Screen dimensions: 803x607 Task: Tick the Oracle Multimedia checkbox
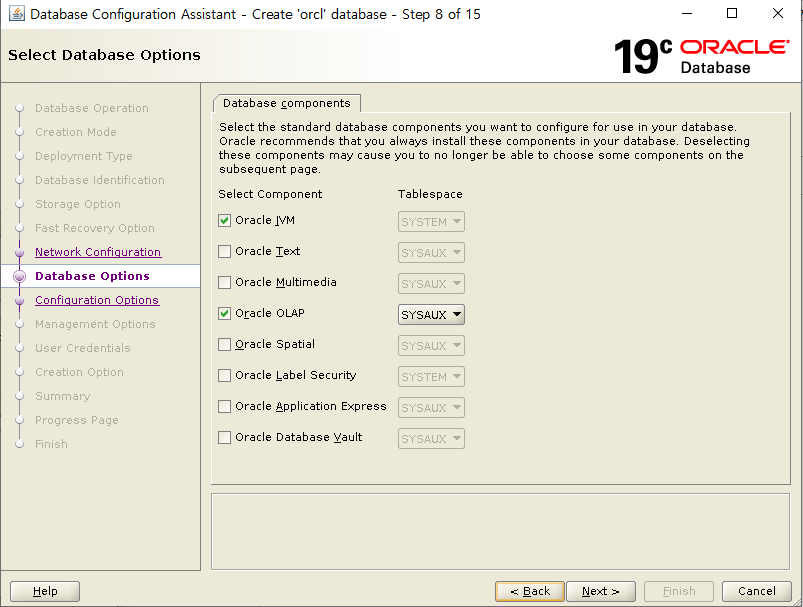[x=224, y=283]
